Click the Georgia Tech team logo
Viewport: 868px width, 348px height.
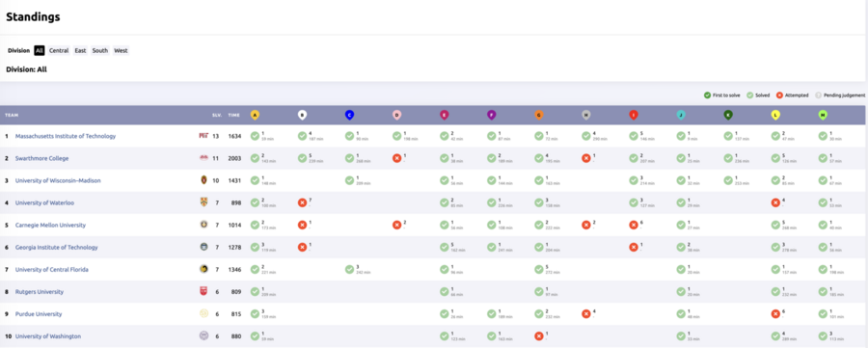tap(203, 248)
